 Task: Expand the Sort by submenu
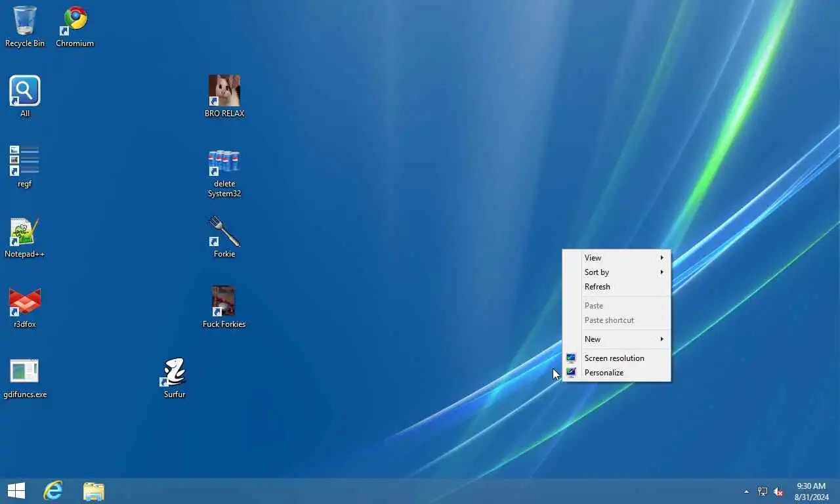point(617,272)
